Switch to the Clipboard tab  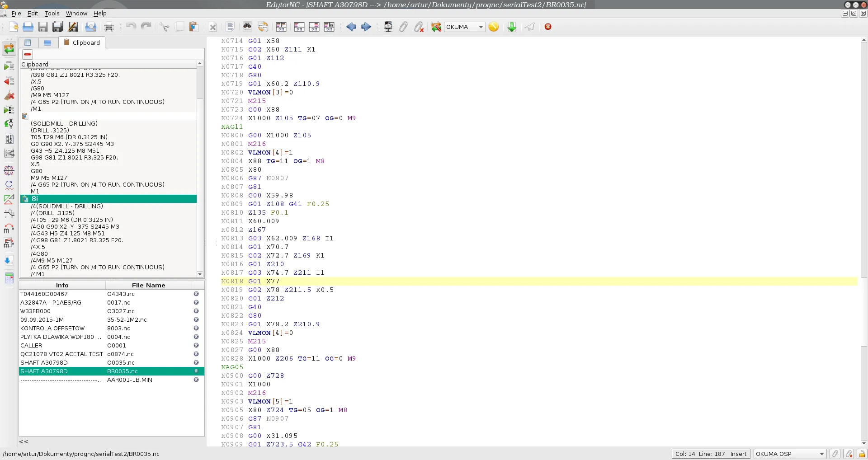pos(82,42)
